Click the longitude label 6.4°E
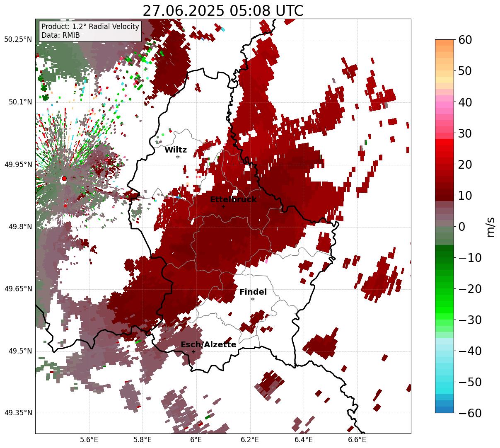 click(x=303, y=440)
